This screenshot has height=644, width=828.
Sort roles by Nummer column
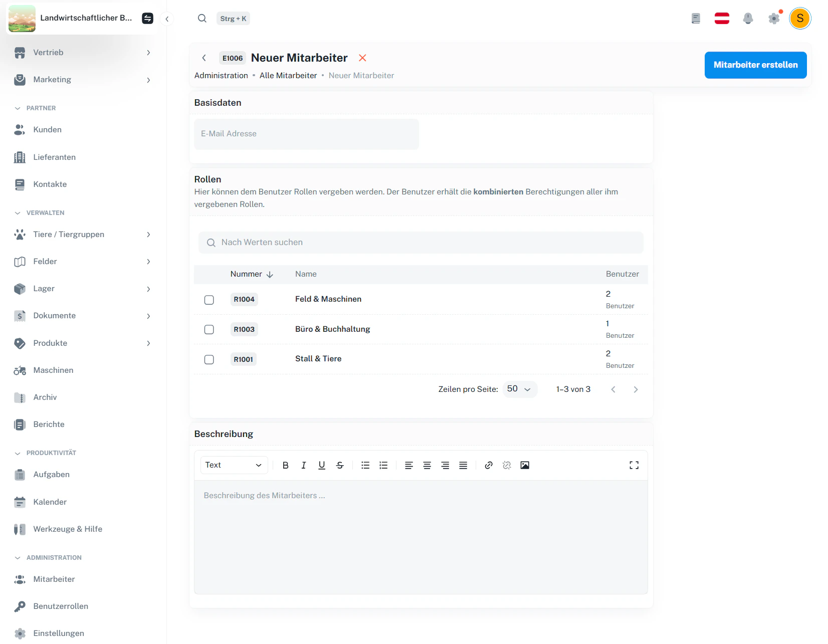click(252, 274)
